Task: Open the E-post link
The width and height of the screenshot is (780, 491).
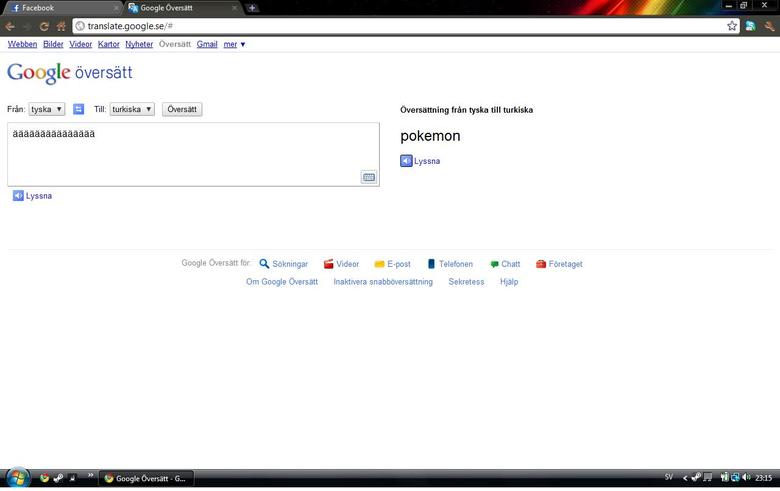Action: click(399, 264)
